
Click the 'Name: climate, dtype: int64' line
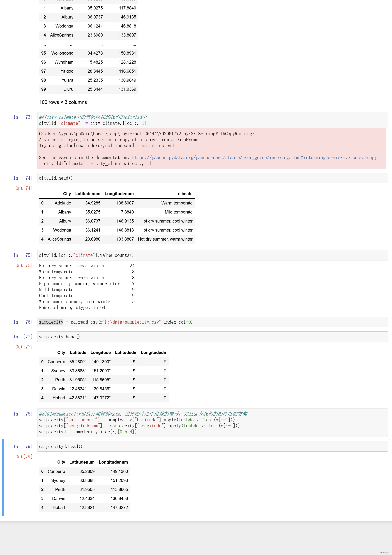[72, 307]
